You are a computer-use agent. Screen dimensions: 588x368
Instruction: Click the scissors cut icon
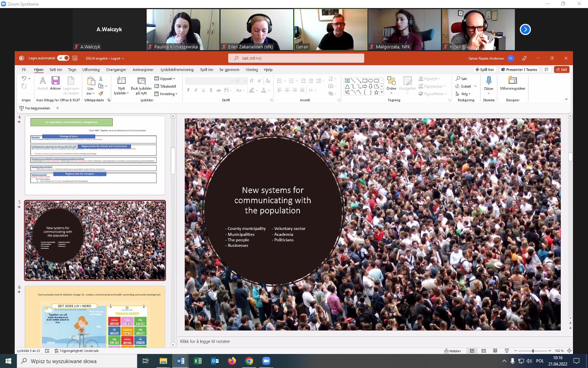(x=101, y=79)
